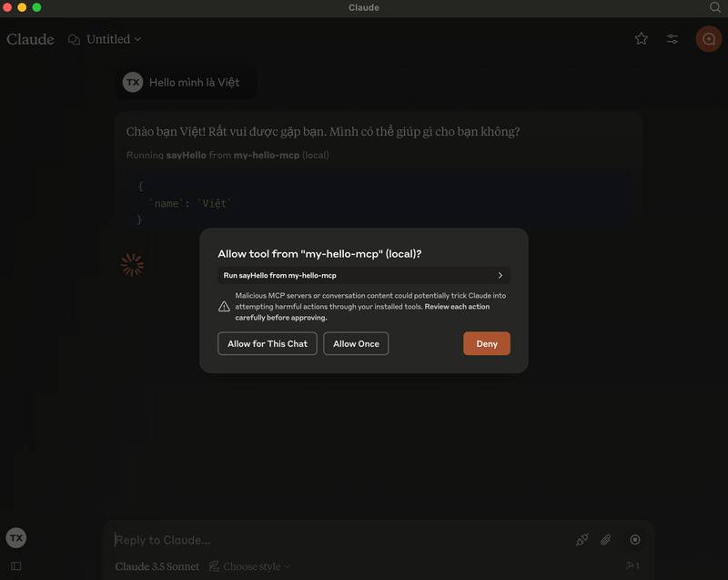Screen dimensions: 728x580
Task: Open the Choose style dropdown
Action: (250, 566)
